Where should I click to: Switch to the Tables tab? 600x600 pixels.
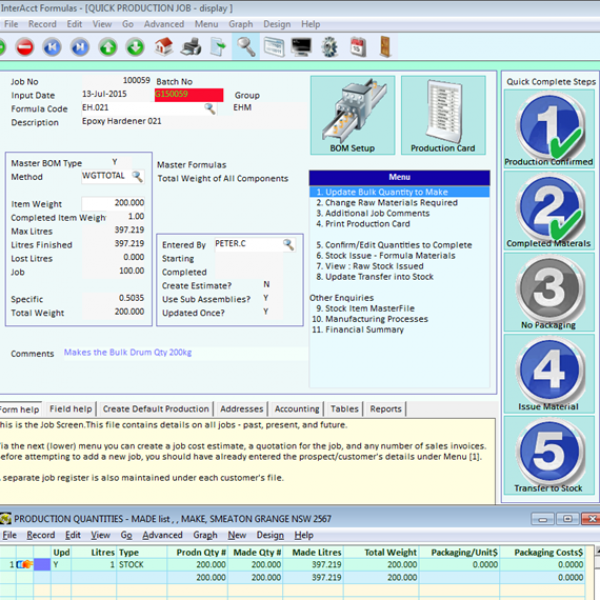(344, 409)
